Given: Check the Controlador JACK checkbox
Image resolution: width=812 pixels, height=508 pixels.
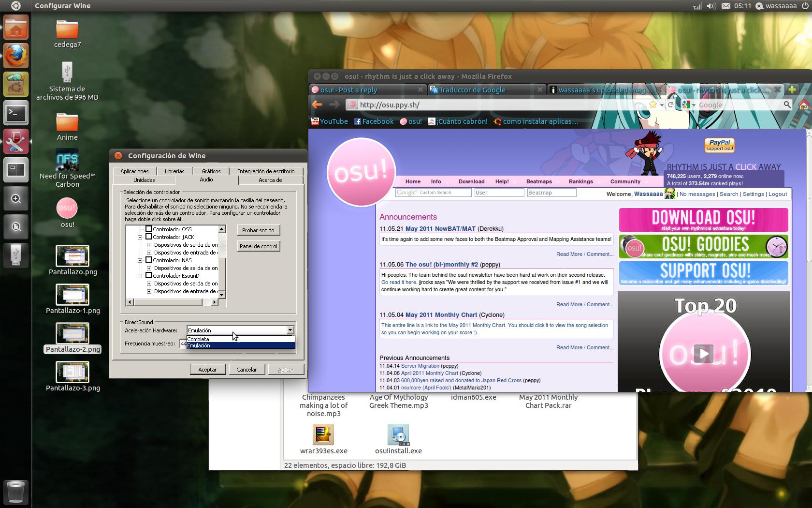Looking at the screenshot, I should (x=149, y=237).
